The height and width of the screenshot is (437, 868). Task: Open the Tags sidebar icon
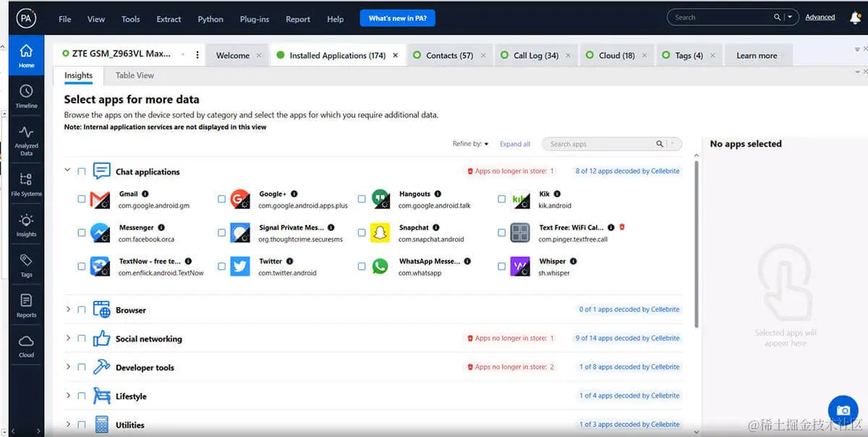(26, 265)
